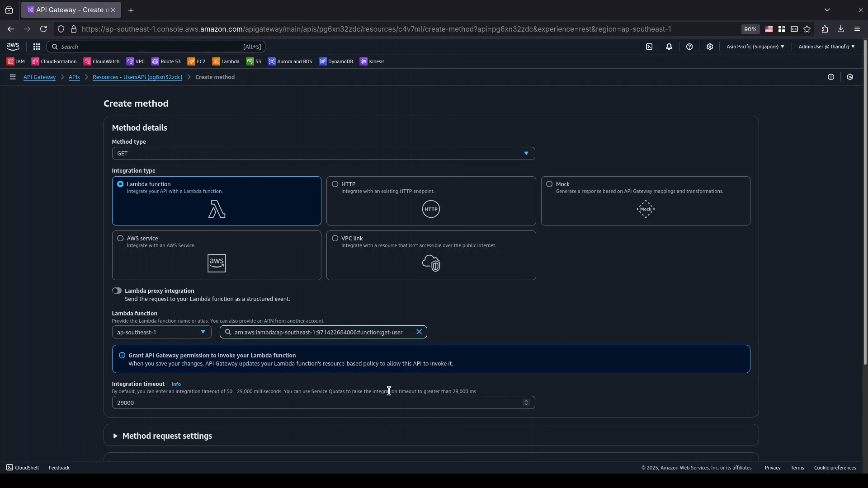Open CloudFormation from the favorites bar
This screenshot has height=488, width=868.
(54, 61)
